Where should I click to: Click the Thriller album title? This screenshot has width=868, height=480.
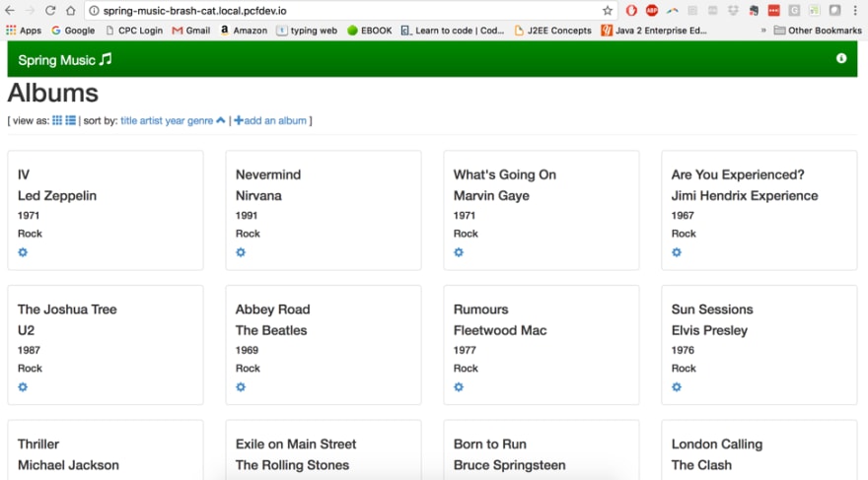coord(38,445)
